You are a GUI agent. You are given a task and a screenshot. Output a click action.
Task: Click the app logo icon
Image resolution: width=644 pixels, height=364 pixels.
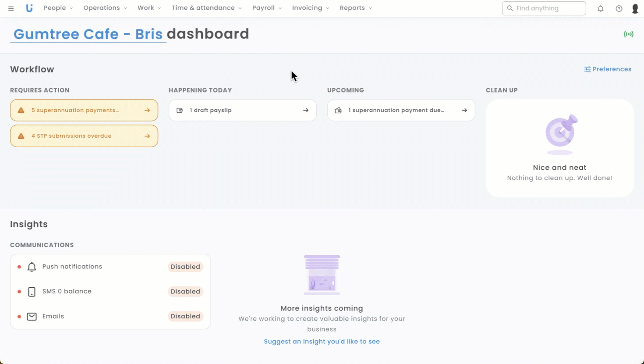click(x=29, y=8)
